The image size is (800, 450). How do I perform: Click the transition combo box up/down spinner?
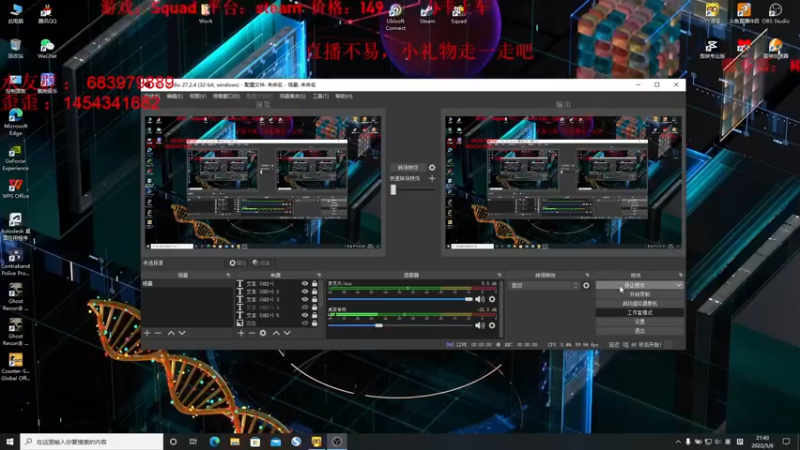tap(576, 286)
